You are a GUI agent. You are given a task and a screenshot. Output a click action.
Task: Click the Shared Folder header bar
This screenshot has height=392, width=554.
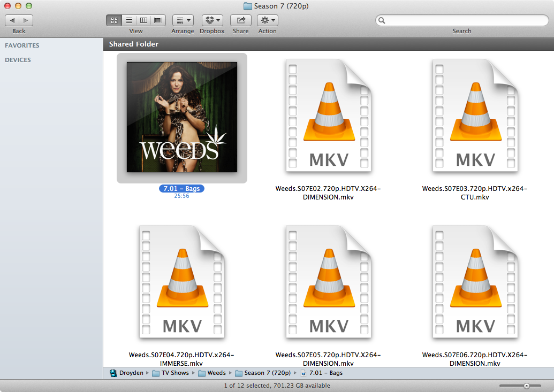click(329, 44)
